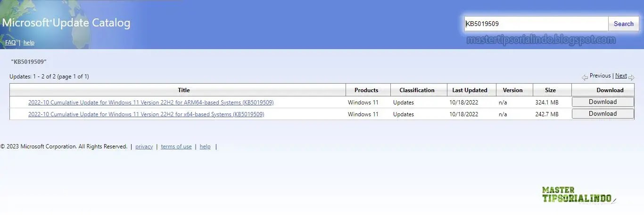Click the Next page arrow icon
644x215 pixels.
pos(631,77)
